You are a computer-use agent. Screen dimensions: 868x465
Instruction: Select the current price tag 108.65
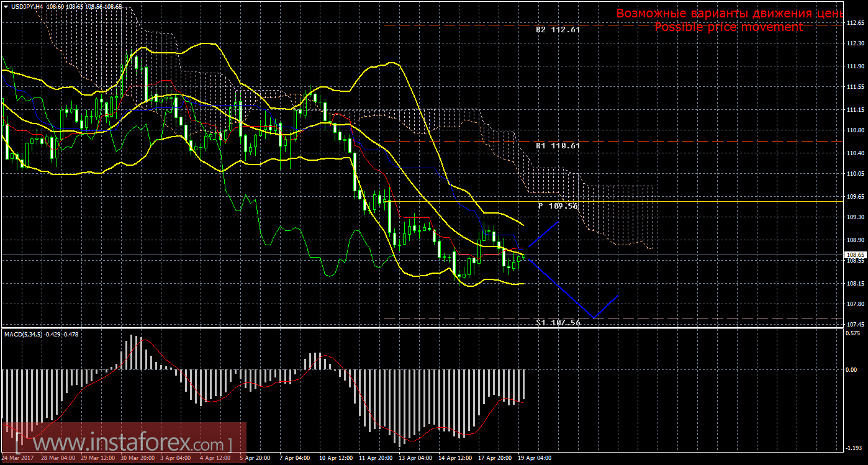coord(855,255)
